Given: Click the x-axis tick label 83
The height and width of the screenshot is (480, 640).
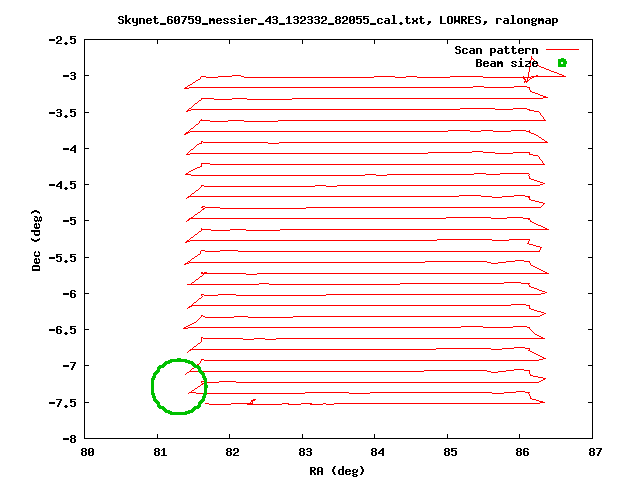Looking at the screenshot, I should point(305,452).
